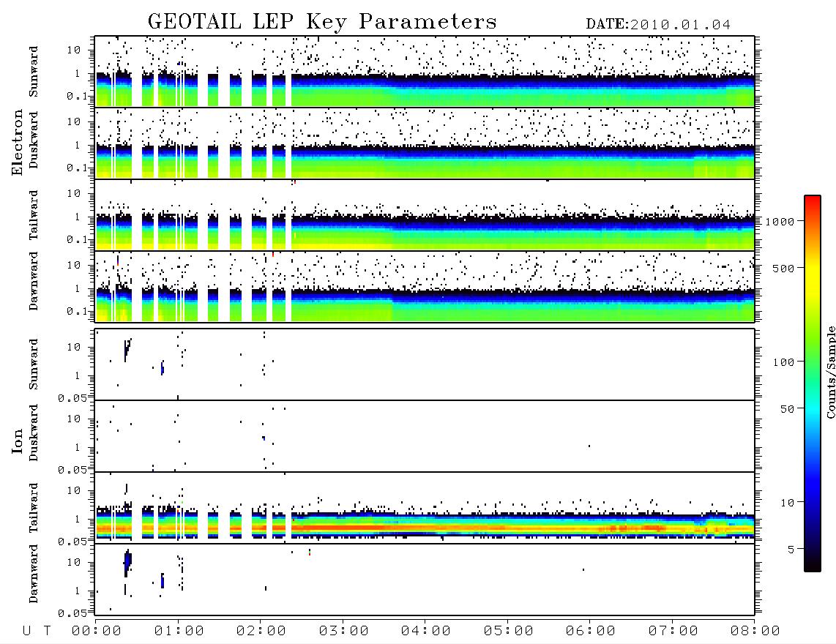Select the 04:00 time tick label

coord(426,631)
